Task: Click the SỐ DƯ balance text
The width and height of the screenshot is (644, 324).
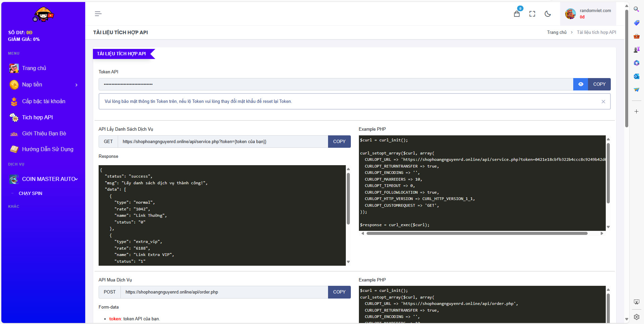Action: (x=20, y=33)
